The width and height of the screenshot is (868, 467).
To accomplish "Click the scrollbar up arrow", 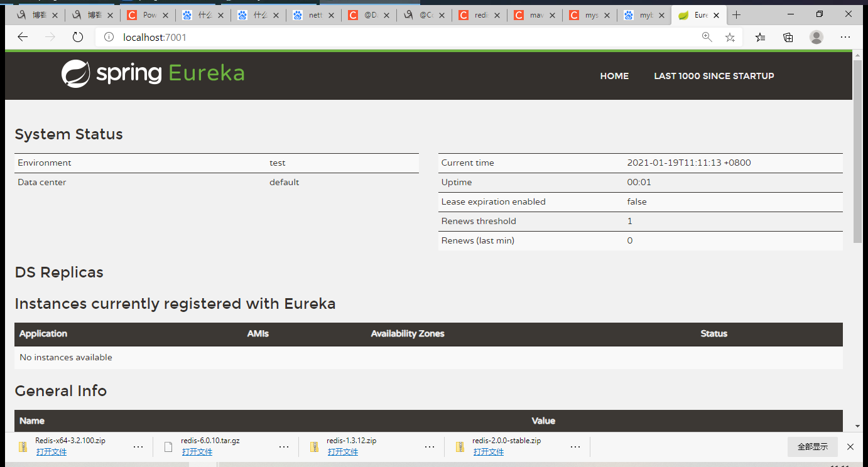I will point(858,55).
